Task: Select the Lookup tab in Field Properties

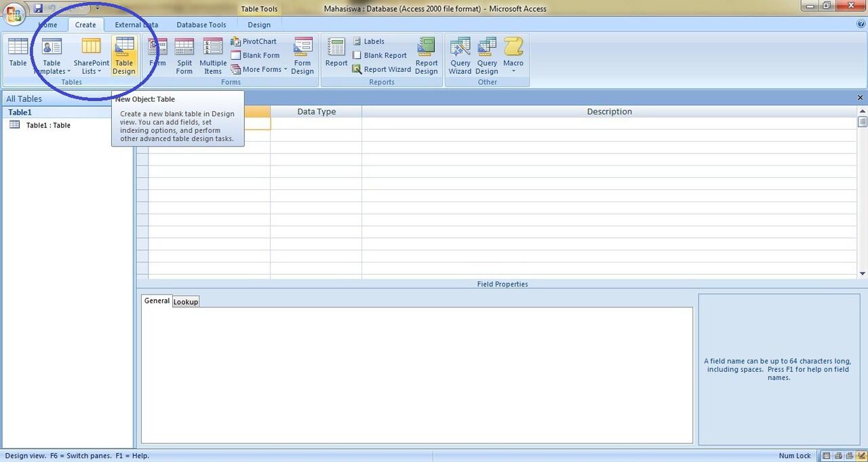Action: pos(185,302)
